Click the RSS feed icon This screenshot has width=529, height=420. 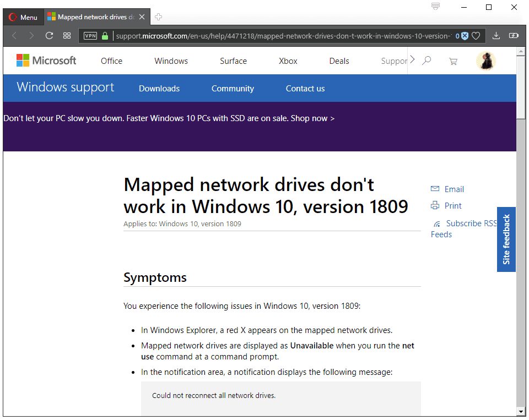tap(437, 224)
